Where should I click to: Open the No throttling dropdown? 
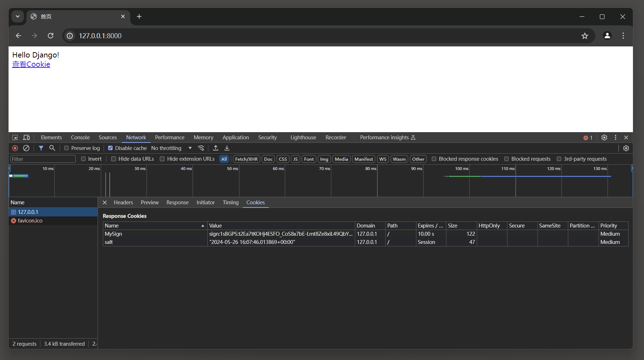click(x=172, y=148)
